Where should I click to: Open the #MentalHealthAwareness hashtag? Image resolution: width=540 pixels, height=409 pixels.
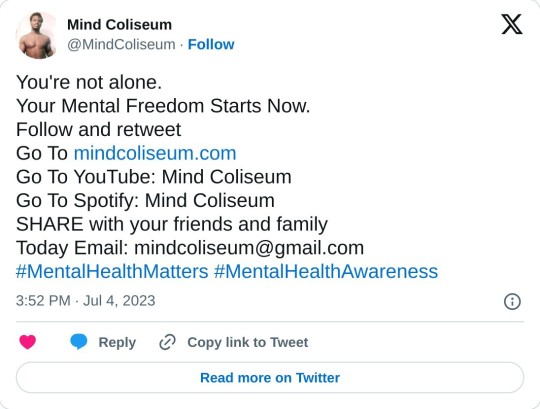pyautogui.click(x=326, y=271)
